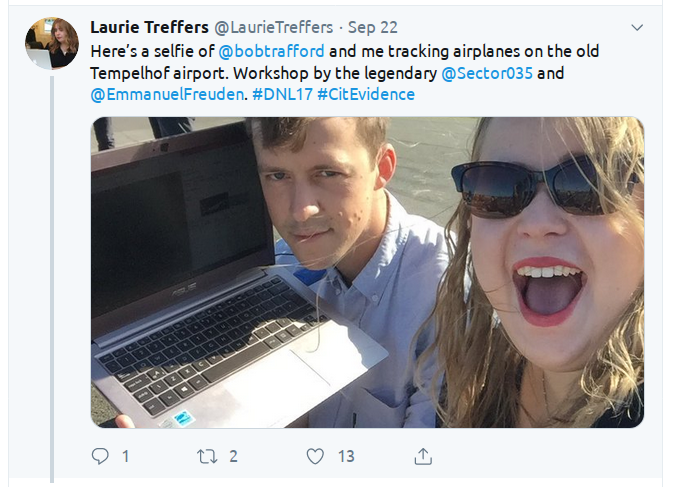Image resolution: width=673 pixels, height=487 pixels.
Task: Open the @EmmanuelFreuden mention
Action: point(167,94)
